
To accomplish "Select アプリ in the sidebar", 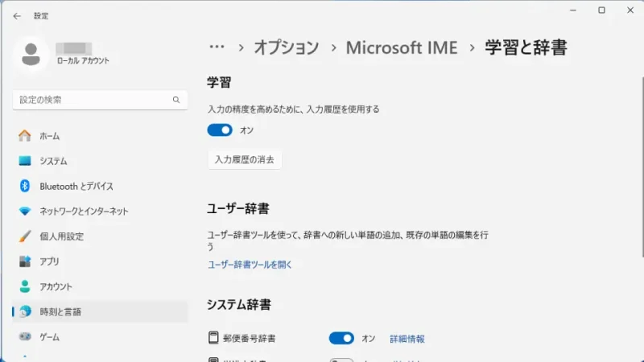I will 100,261.
